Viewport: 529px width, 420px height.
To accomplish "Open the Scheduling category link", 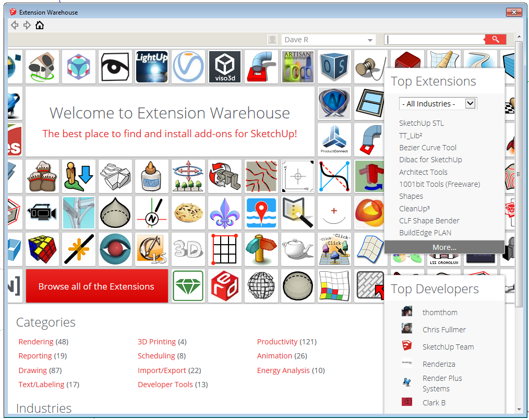I will pos(156,356).
